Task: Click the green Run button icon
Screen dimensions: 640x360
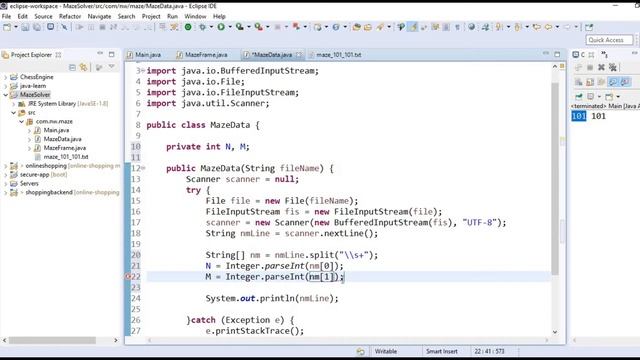Action: (221, 27)
